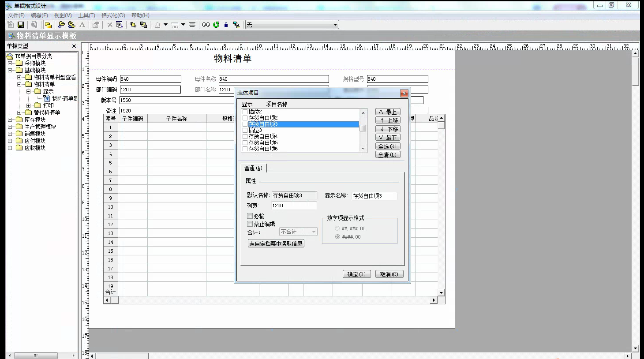
Task: Click the 00 number format icon
Action: coord(206,25)
